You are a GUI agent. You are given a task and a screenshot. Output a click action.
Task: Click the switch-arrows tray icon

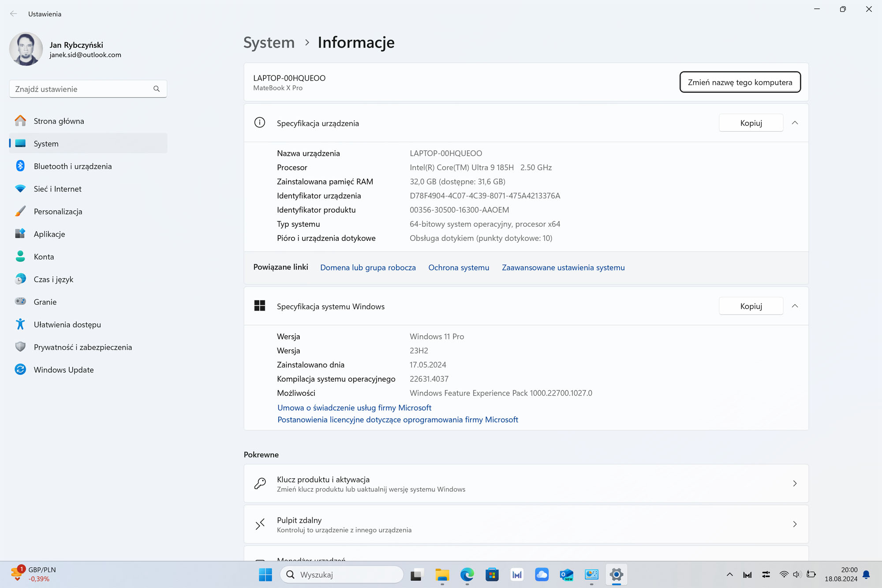[766, 574]
